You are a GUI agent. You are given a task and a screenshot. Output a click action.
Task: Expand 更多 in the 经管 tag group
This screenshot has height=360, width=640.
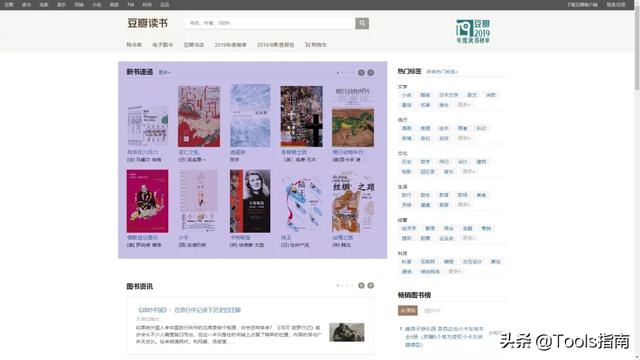tap(469, 238)
